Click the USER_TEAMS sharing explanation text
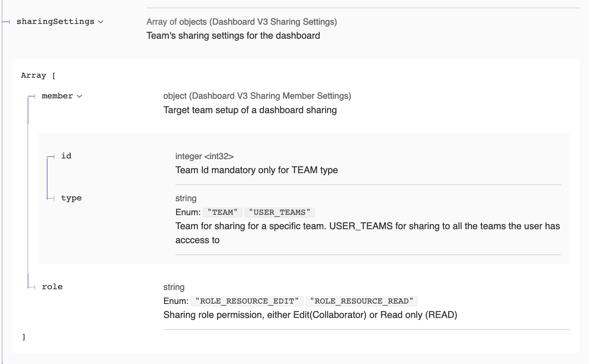Viewport: 600px width, 364px height. pyautogui.click(x=367, y=226)
